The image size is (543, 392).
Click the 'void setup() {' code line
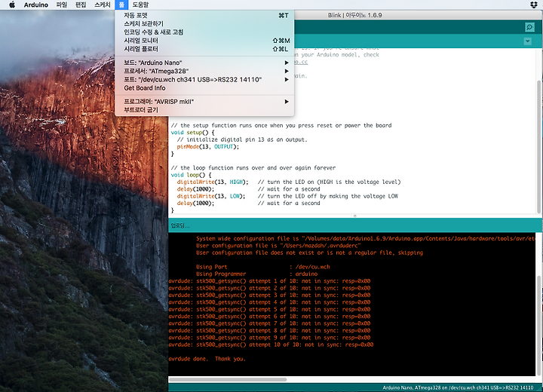[x=193, y=133]
